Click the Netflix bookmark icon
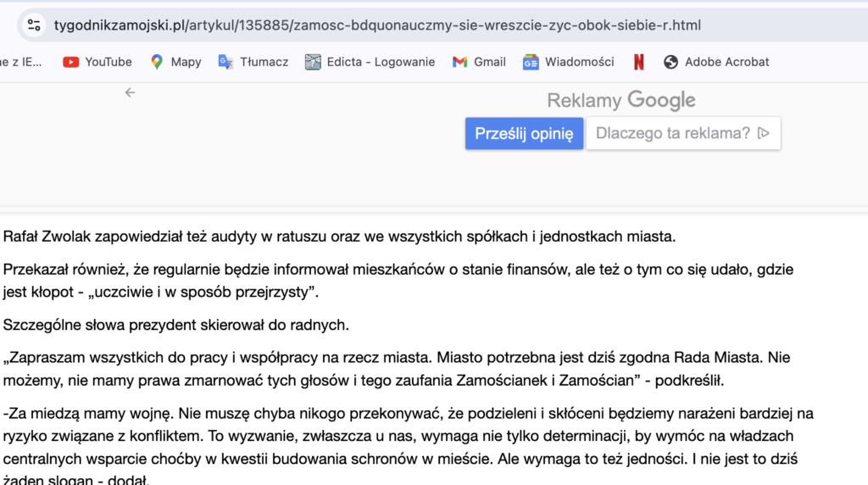 [638, 62]
